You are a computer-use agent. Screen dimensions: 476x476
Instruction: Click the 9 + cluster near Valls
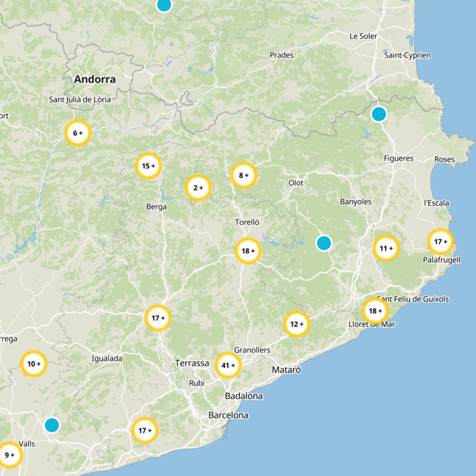[10, 455]
